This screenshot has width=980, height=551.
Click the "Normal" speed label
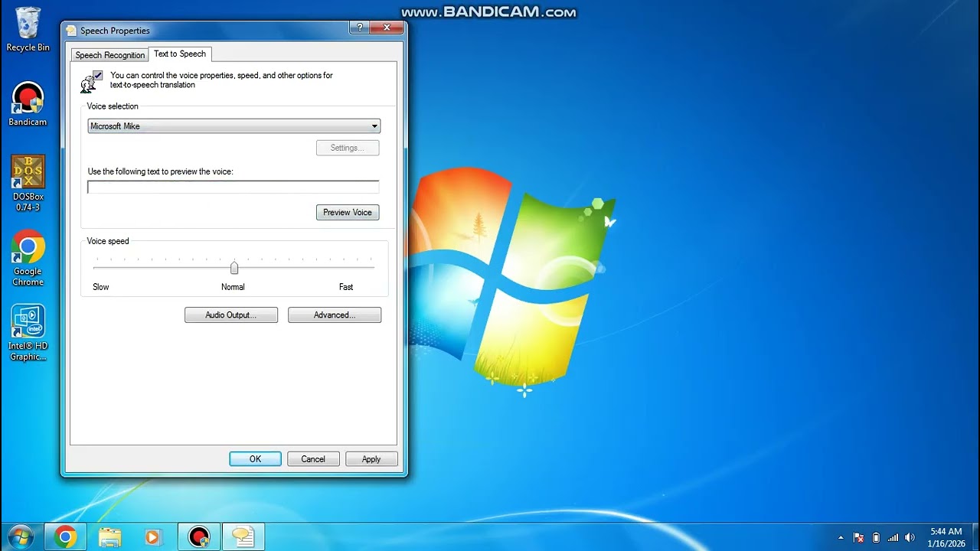[x=233, y=287]
